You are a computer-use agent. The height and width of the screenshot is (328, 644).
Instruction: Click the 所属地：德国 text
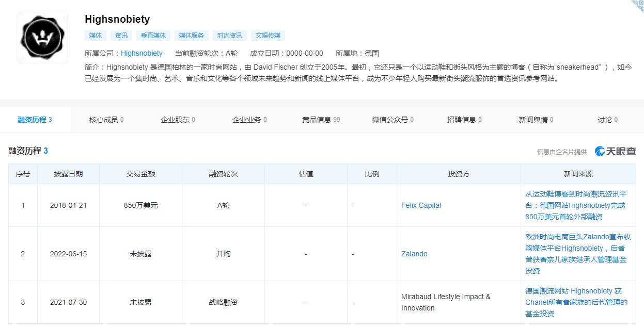click(357, 53)
